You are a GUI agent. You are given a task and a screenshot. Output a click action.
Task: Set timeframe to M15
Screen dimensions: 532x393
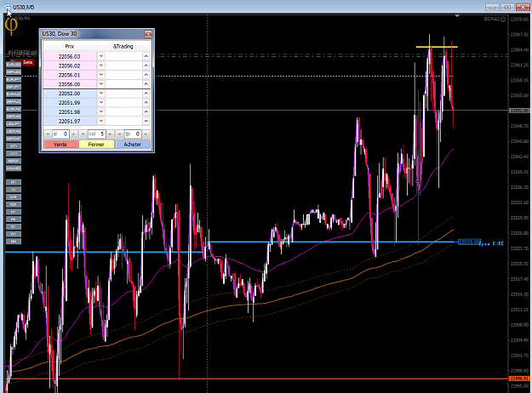tap(14, 197)
